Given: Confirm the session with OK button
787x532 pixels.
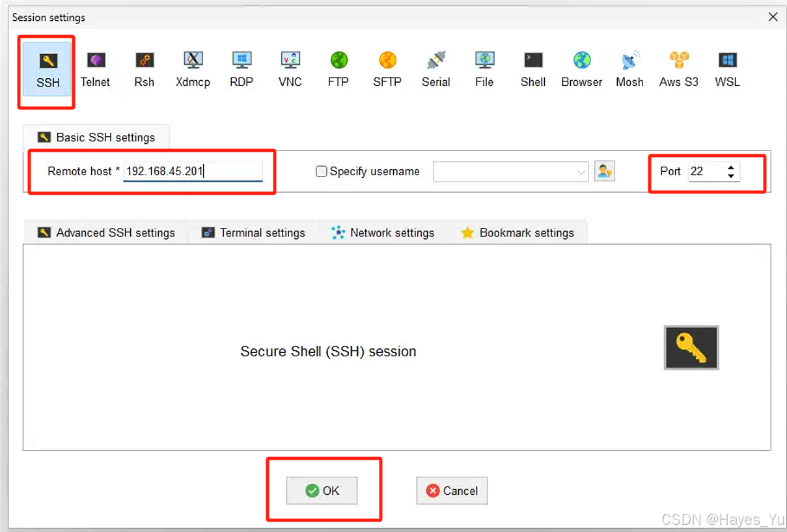Looking at the screenshot, I should point(322,491).
